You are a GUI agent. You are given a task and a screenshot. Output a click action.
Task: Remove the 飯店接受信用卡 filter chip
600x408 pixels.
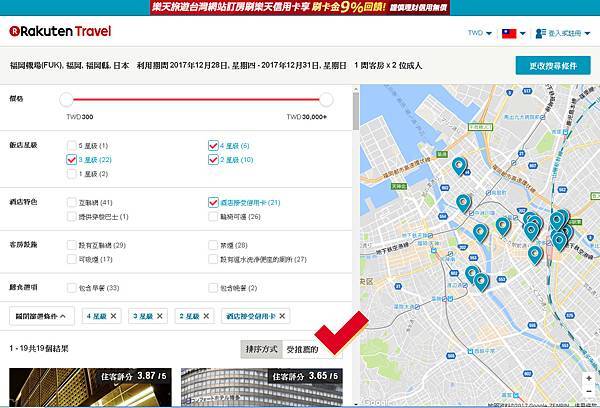(x=282, y=316)
